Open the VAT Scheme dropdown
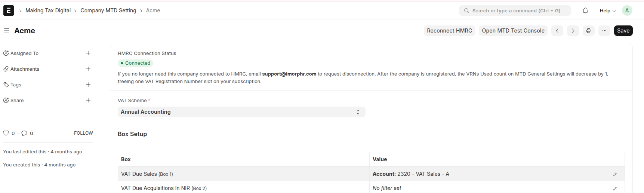This screenshot has height=193, width=644. [241, 112]
